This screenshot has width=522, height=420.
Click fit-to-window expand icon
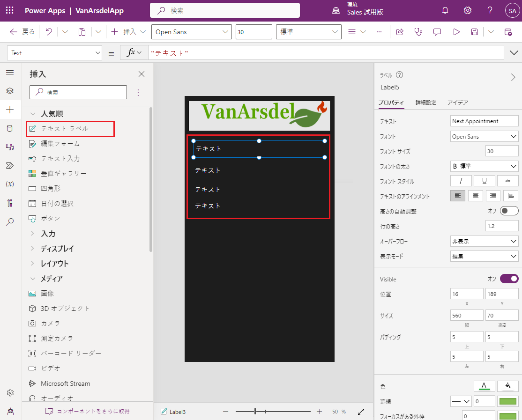(361, 412)
